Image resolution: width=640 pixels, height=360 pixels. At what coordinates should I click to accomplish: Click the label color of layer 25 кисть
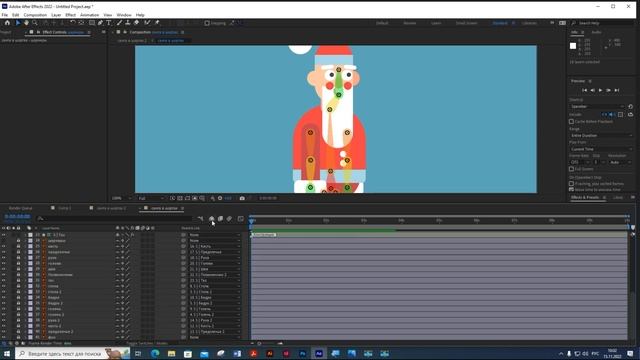[x=30, y=247]
